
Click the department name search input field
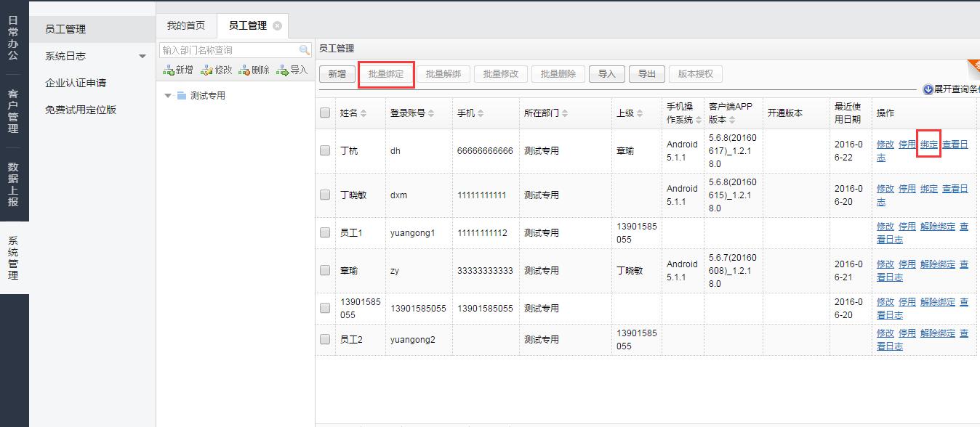click(x=229, y=50)
